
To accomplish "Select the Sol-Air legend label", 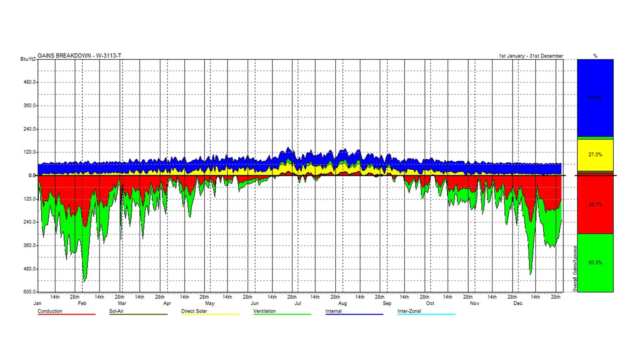I will coord(116,311).
